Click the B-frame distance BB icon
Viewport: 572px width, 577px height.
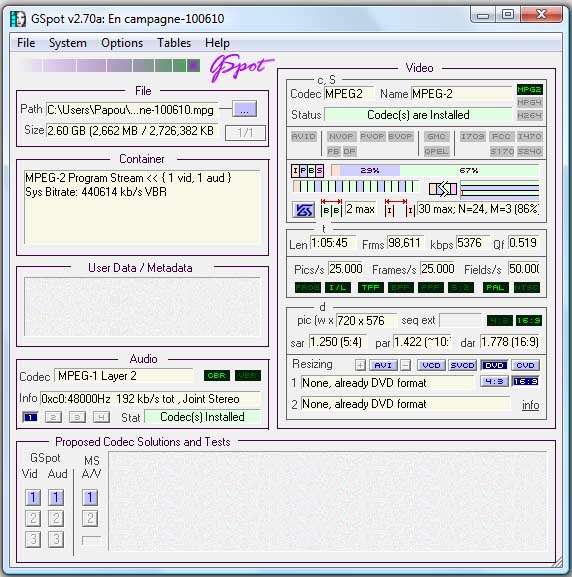331,208
